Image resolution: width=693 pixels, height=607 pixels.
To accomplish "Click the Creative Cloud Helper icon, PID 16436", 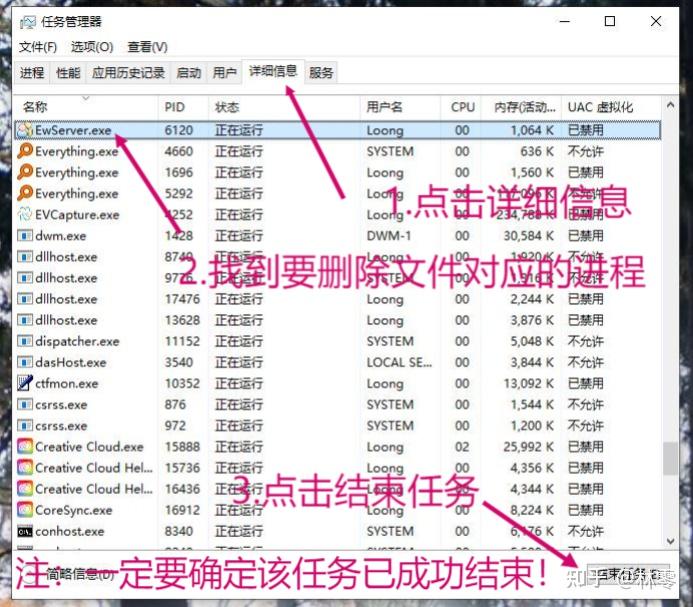I will pos(25,489).
